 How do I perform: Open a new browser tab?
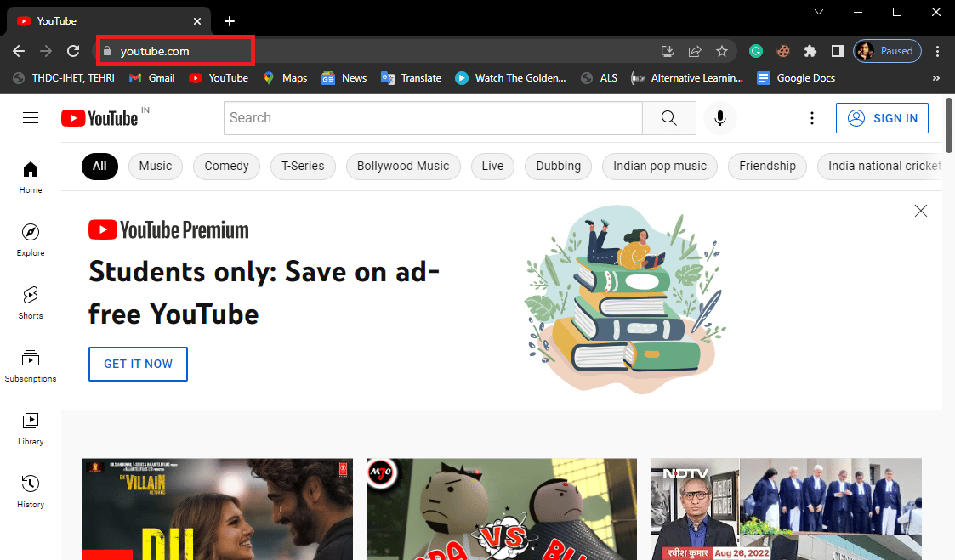click(x=230, y=21)
